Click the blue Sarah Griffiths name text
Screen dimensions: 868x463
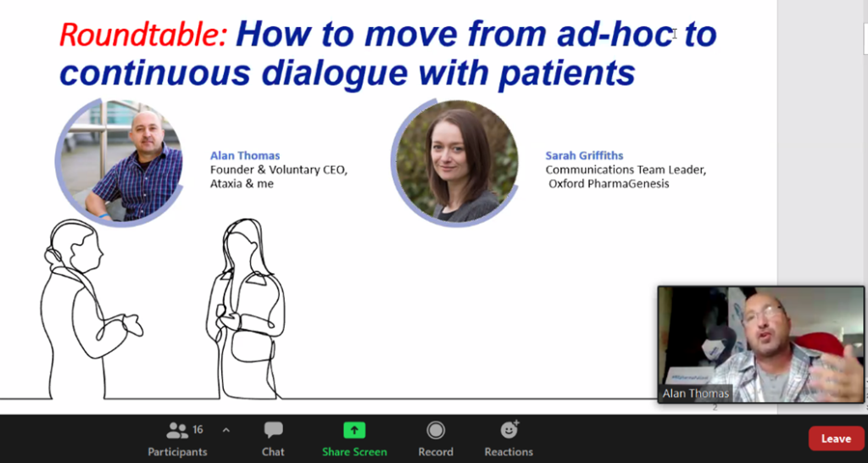pos(584,156)
